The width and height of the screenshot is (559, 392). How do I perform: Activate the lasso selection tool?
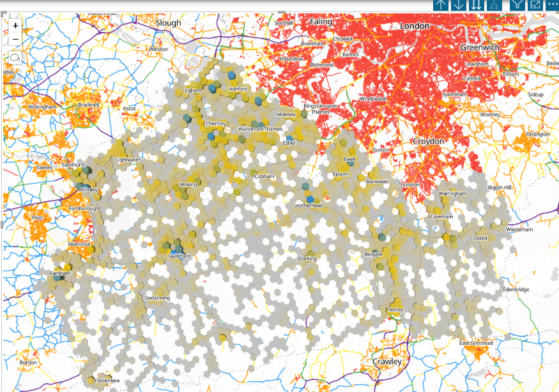click(15, 57)
